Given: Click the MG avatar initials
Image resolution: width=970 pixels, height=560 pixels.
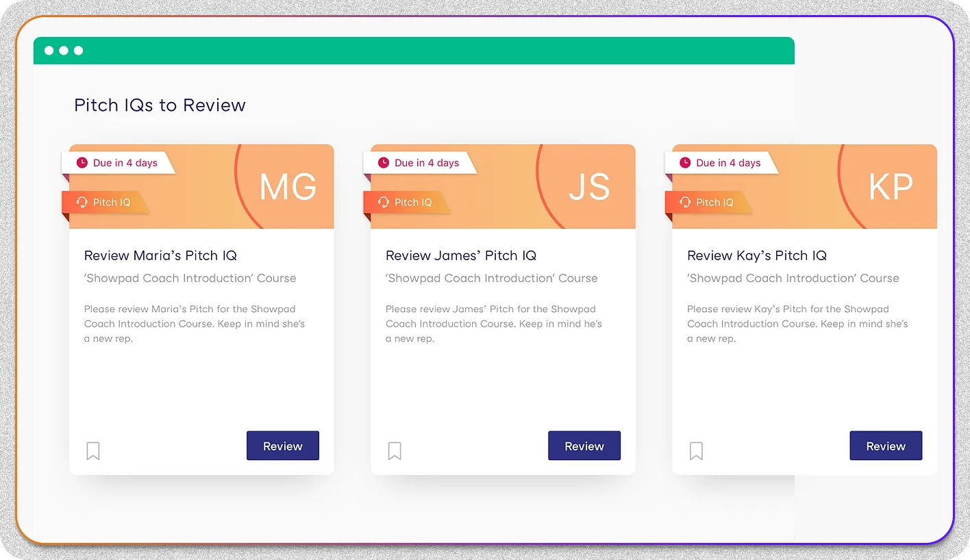Looking at the screenshot, I should pyautogui.click(x=288, y=187).
